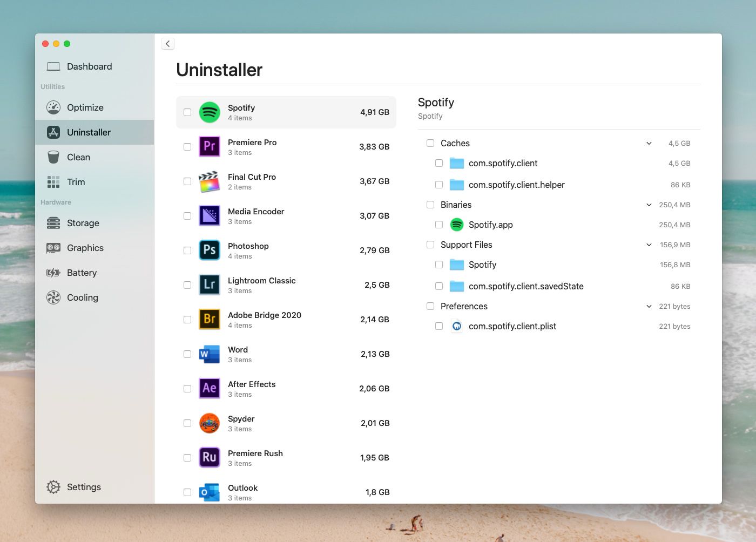756x542 pixels.
Task: Click the Spotify folder icon in Support Files
Action: [457, 265]
